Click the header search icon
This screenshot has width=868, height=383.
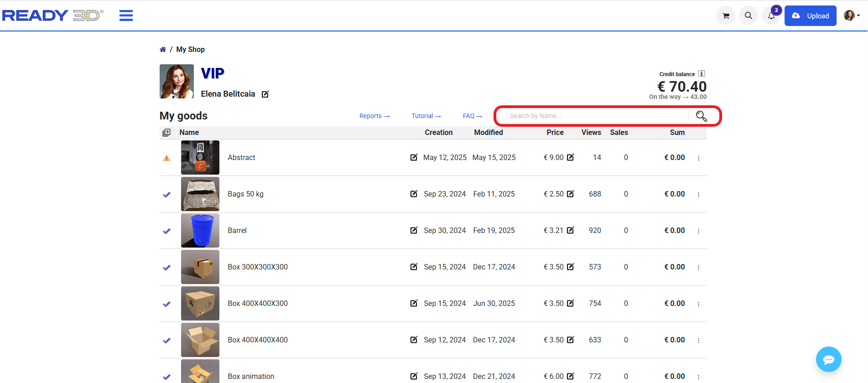[x=748, y=16]
